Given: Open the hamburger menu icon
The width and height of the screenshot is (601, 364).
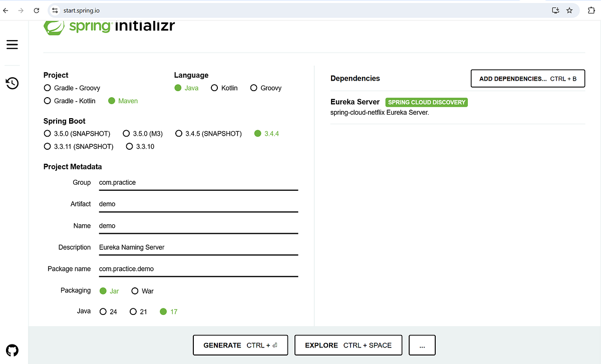Looking at the screenshot, I should point(12,45).
